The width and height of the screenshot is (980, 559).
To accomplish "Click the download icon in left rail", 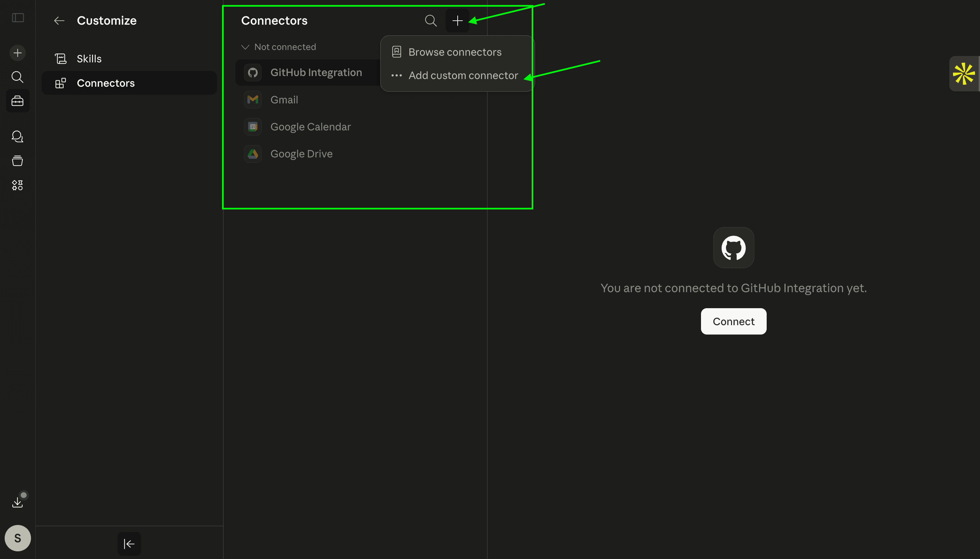I will pyautogui.click(x=18, y=502).
